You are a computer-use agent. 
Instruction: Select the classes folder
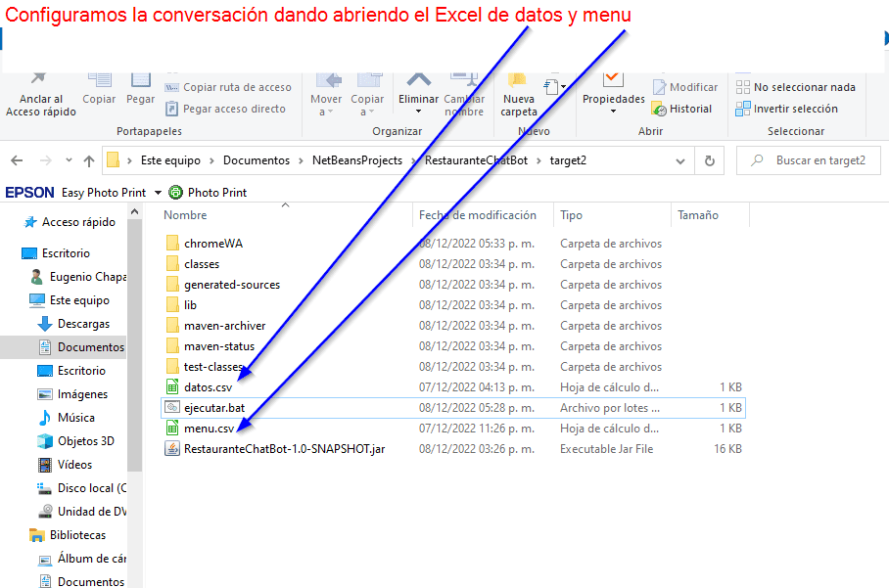[x=202, y=264]
